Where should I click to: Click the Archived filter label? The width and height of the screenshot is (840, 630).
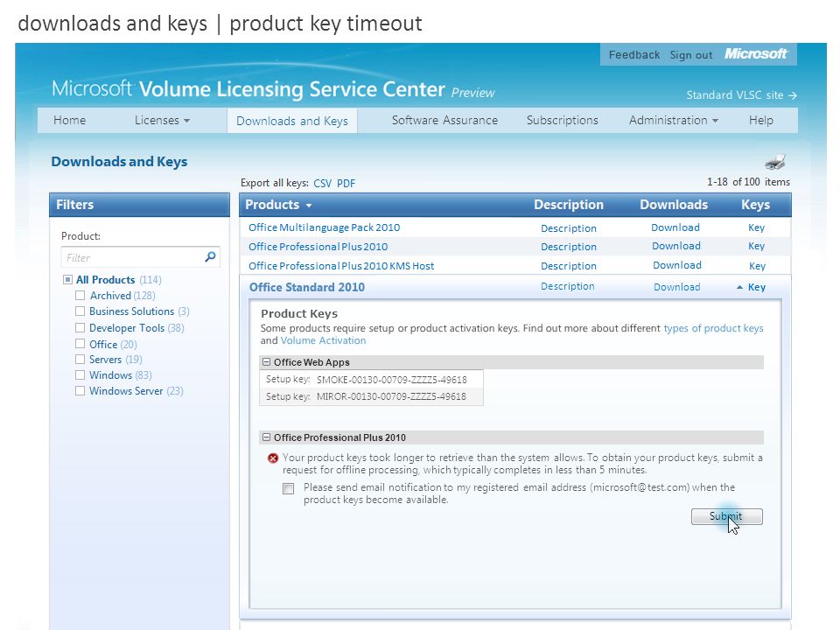(x=122, y=295)
